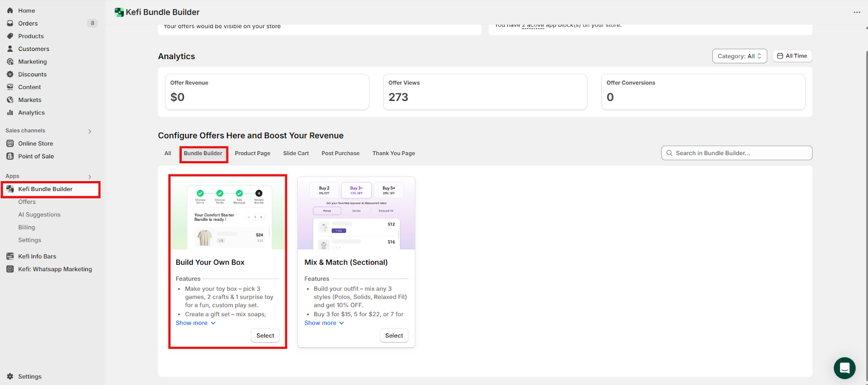This screenshot has height=385, width=868.
Task: Expand Show more under Build Your Own Box
Action: click(x=195, y=323)
